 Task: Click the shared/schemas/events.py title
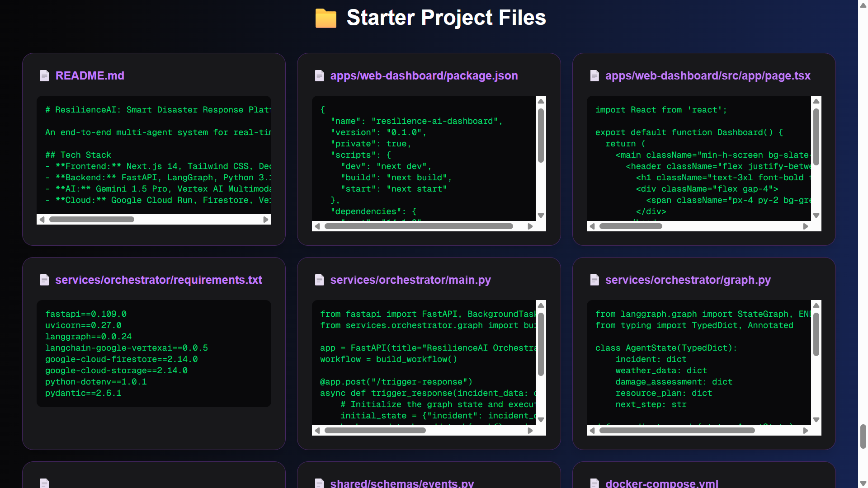(402, 483)
